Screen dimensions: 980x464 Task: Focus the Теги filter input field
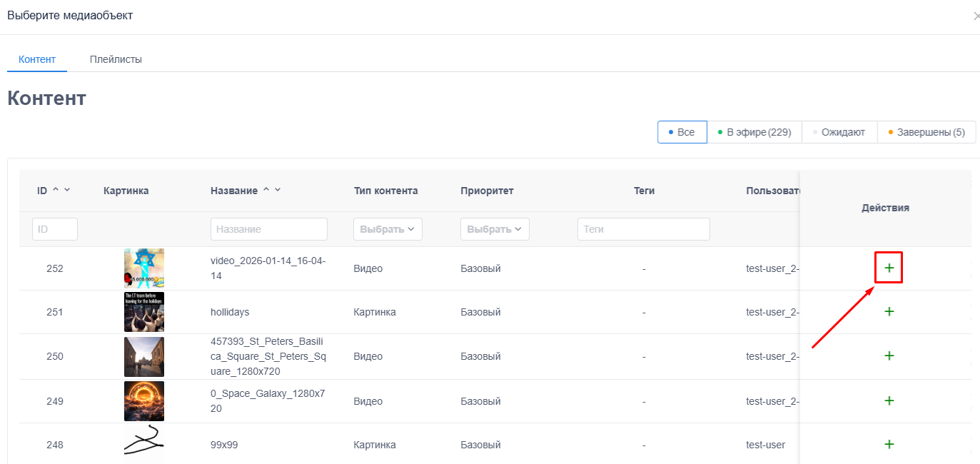tap(644, 229)
